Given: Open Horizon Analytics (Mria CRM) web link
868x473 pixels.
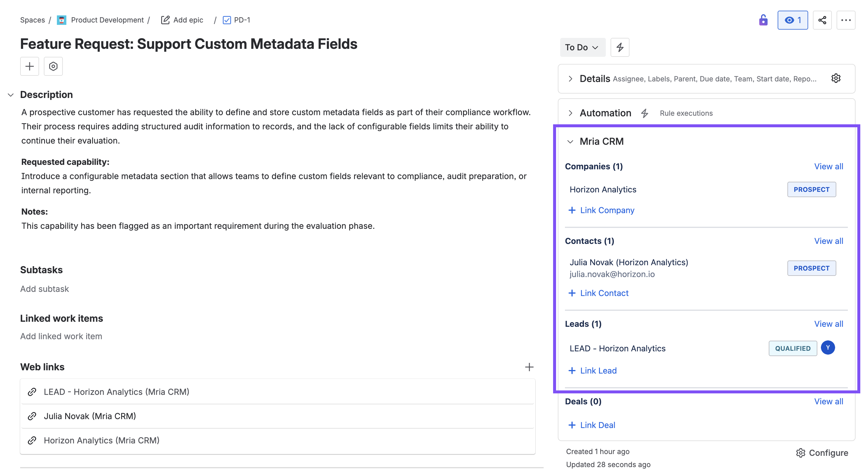Looking at the screenshot, I should tap(101, 440).
